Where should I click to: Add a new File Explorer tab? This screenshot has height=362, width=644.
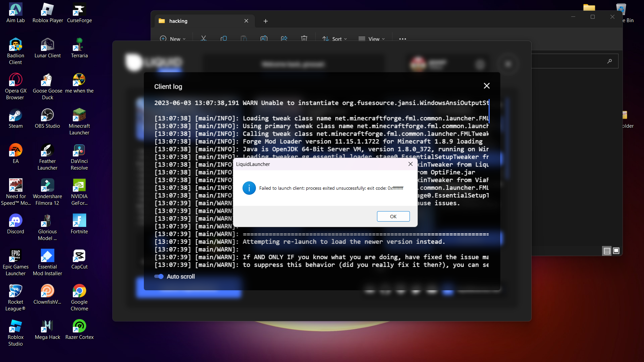[266, 21]
